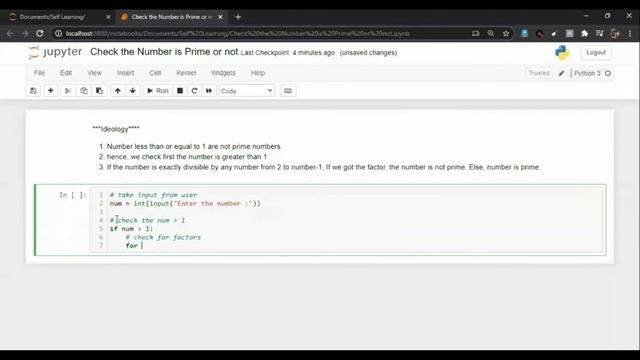Click the 'hence, we check first' list item
This screenshot has width=640, height=360.
coord(187,157)
